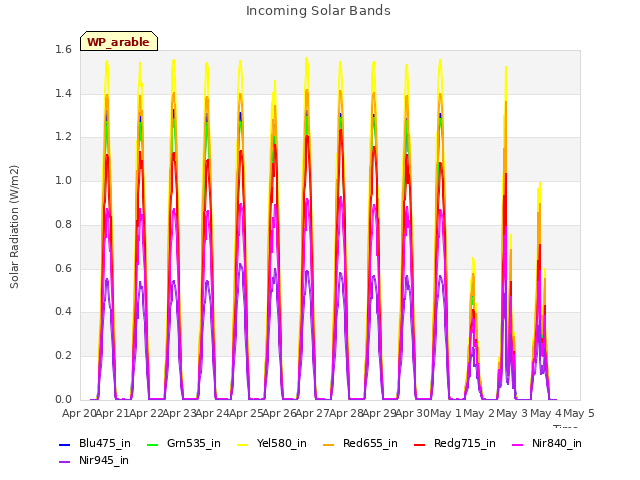640x480 pixels.
Task: Click the Apr 20 x-axis date label
Action: click(x=79, y=414)
